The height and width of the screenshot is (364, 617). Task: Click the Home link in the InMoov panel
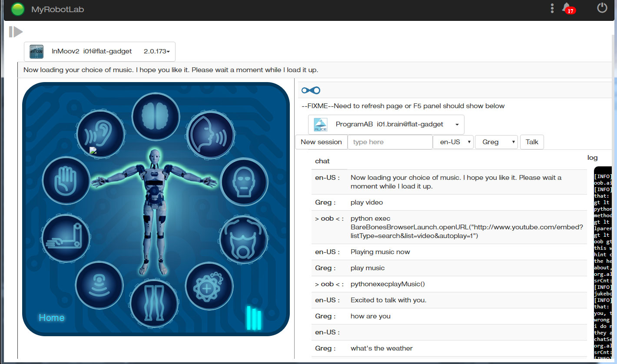[52, 318]
